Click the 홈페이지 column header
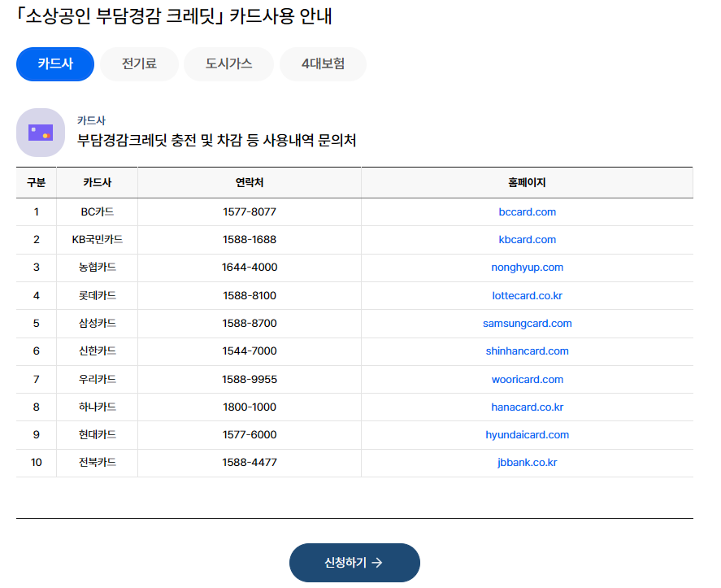 (527, 183)
